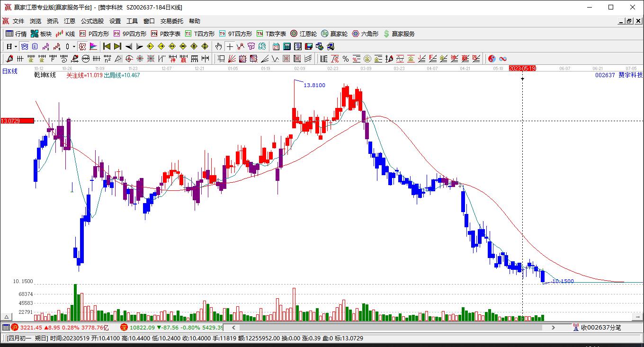Open the T四方形 tool
644x347 pixels.
tap(200, 34)
